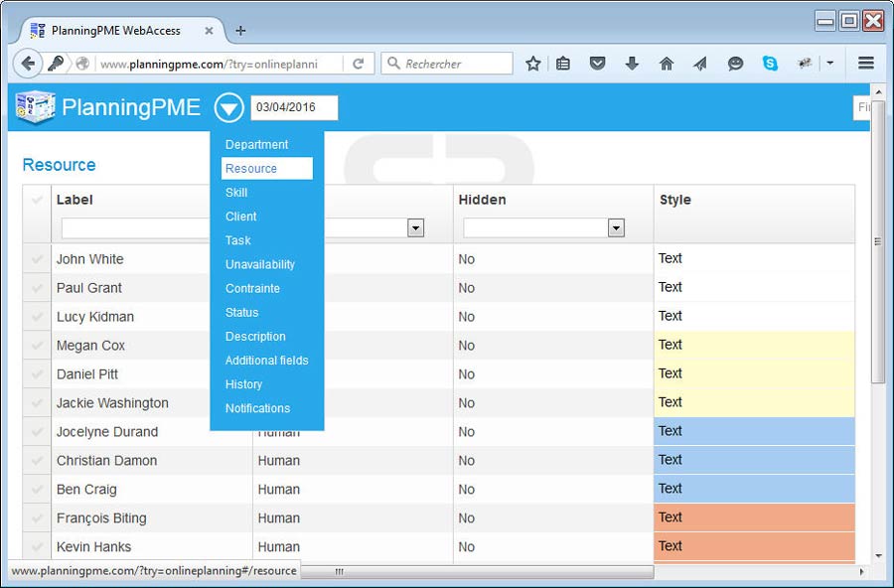Select the PlanningPME WebAccess tab

(x=116, y=31)
